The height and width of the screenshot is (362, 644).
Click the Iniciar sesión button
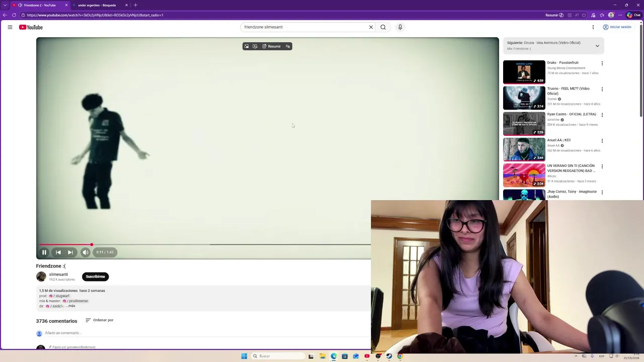[x=617, y=27]
